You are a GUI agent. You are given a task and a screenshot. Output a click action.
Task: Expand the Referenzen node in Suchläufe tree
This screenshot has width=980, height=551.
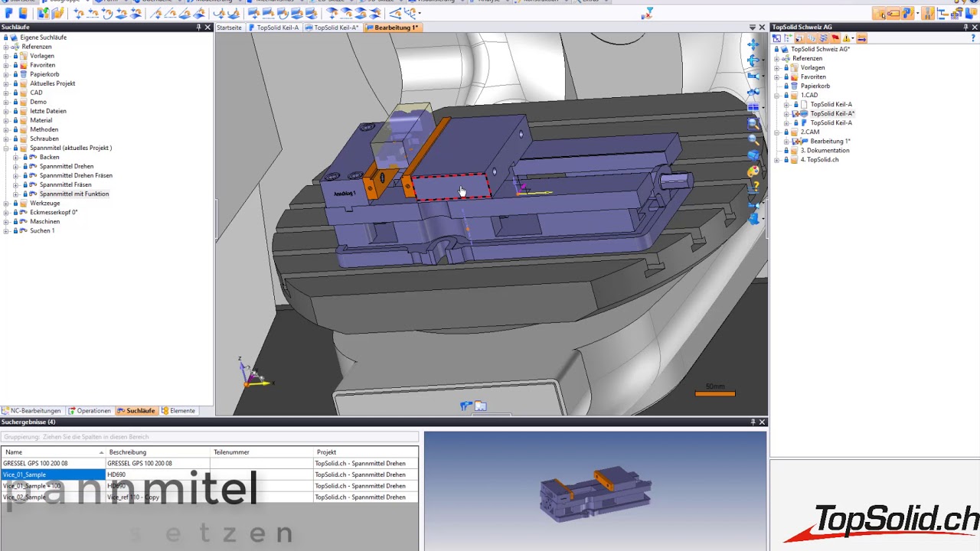point(6,47)
